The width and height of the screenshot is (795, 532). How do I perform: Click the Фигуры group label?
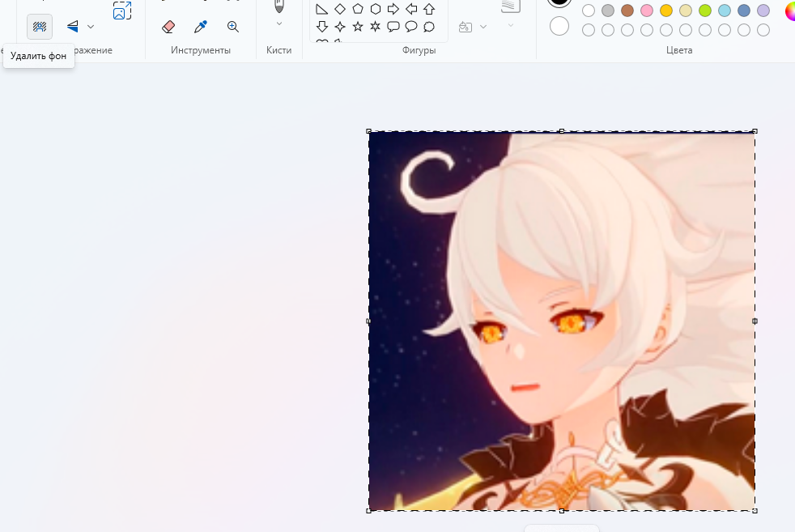pos(419,50)
